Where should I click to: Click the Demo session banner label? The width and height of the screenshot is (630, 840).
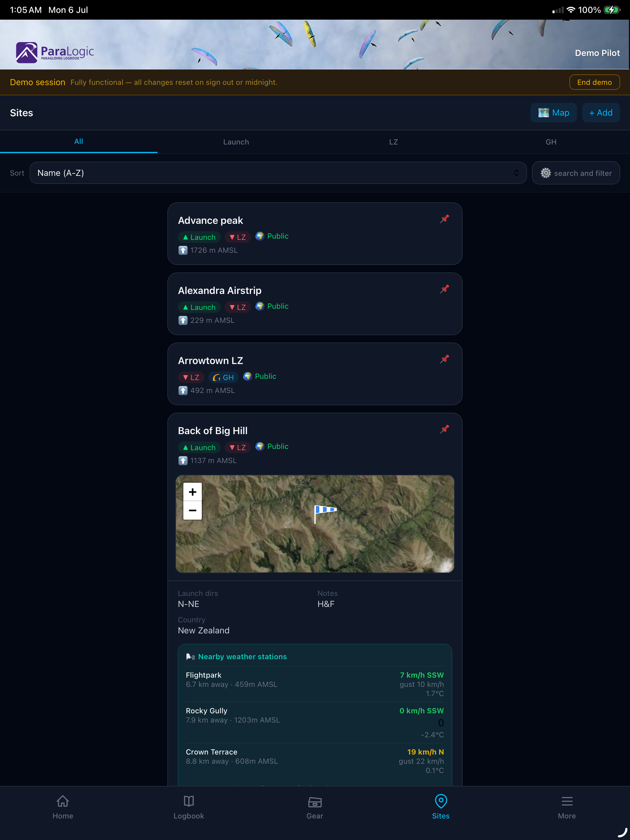38,82
